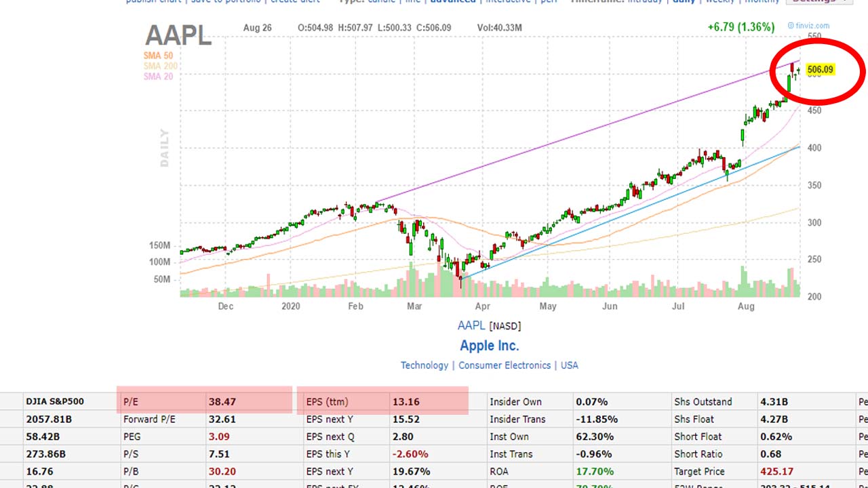Click the 3.09 PEG value
The width and height of the screenshot is (868, 488).
pyautogui.click(x=219, y=437)
